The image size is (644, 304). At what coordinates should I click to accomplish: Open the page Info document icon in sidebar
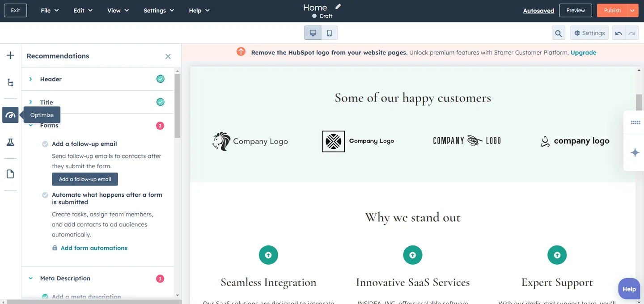[x=10, y=174]
